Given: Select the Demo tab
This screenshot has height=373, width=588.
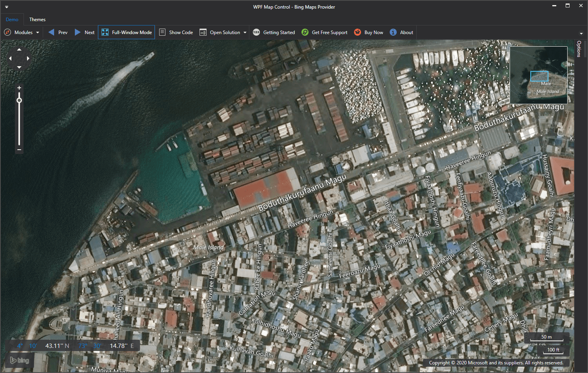Looking at the screenshot, I should tap(12, 19).
